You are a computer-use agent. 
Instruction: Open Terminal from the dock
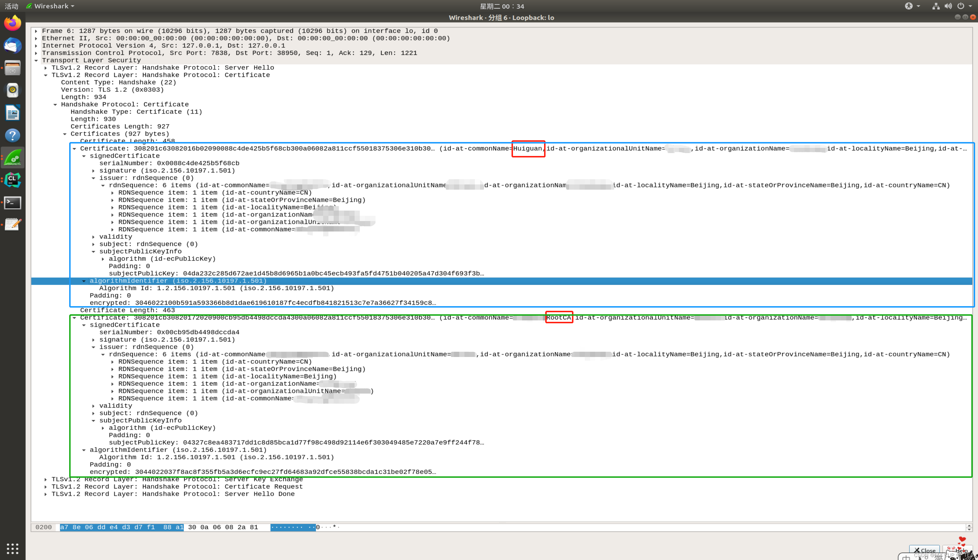(12, 202)
